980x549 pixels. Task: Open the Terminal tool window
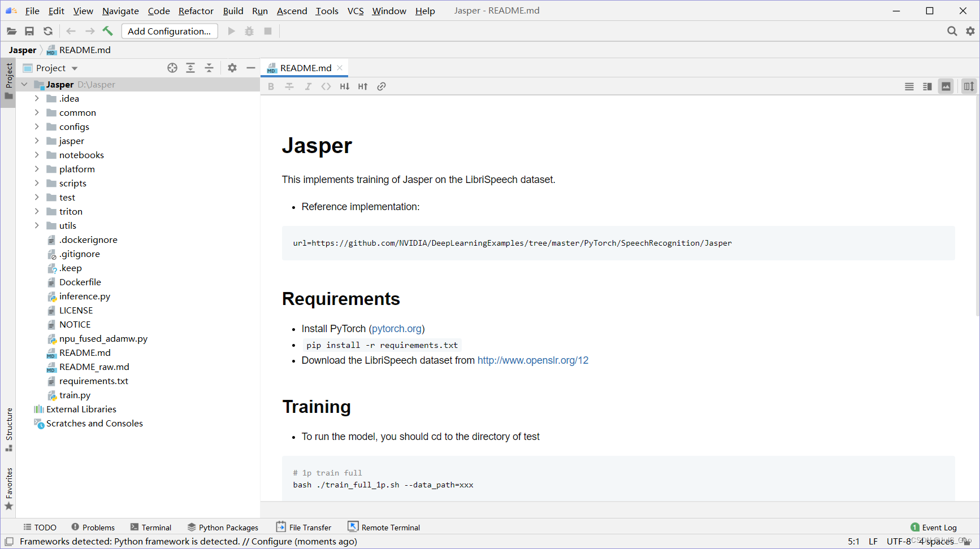150,527
